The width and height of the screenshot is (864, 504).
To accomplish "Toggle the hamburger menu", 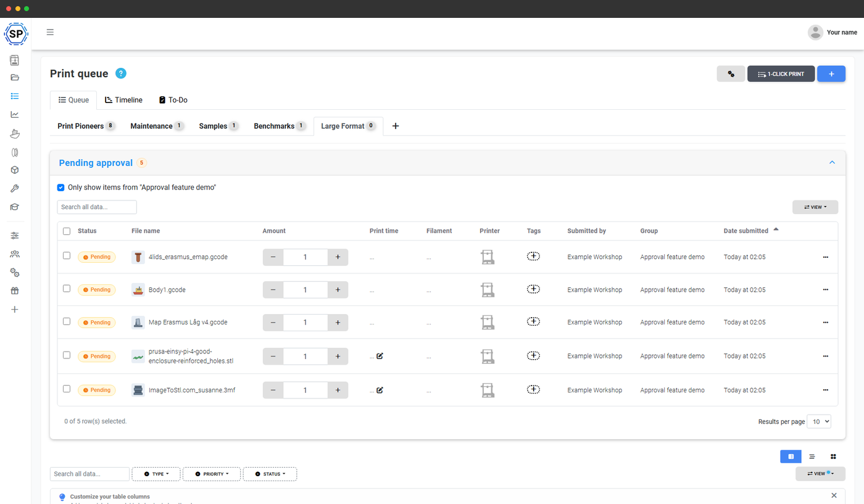I will (x=50, y=32).
